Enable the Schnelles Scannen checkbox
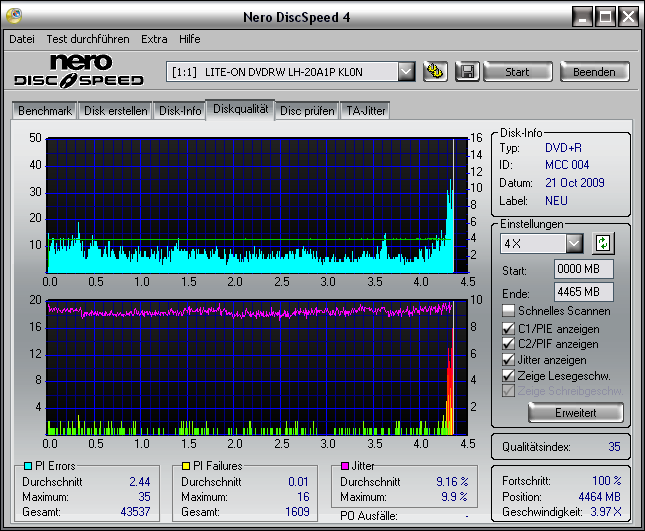The height and width of the screenshot is (531, 645). click(x=509, y=311)
